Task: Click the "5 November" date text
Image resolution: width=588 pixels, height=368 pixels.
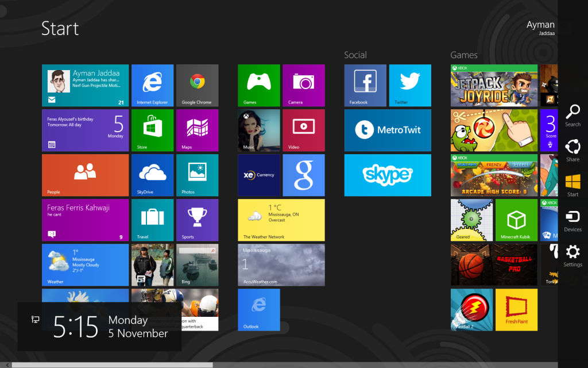Action: pyautogui.click(x=138, y=333)
